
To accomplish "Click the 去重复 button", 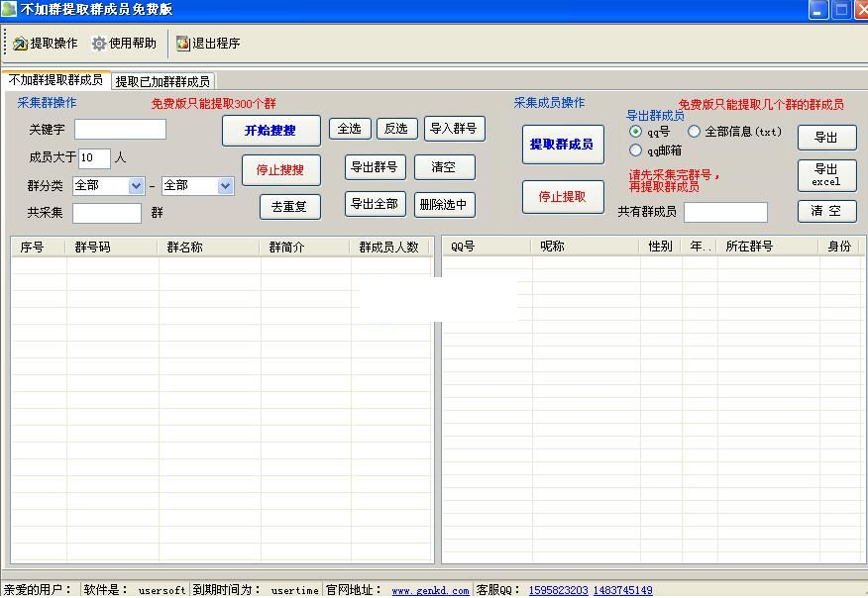I will pos(289,207).
